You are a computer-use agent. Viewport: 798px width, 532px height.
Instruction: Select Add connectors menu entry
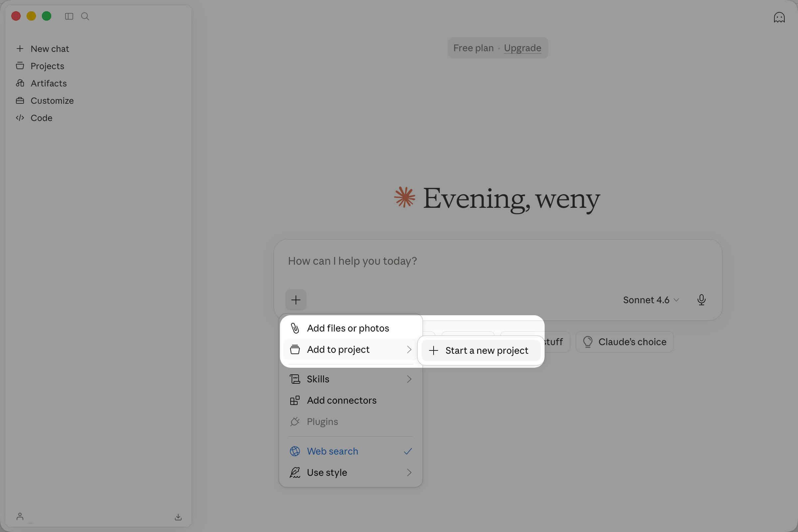pyautogui.click(x=350, y=400)
